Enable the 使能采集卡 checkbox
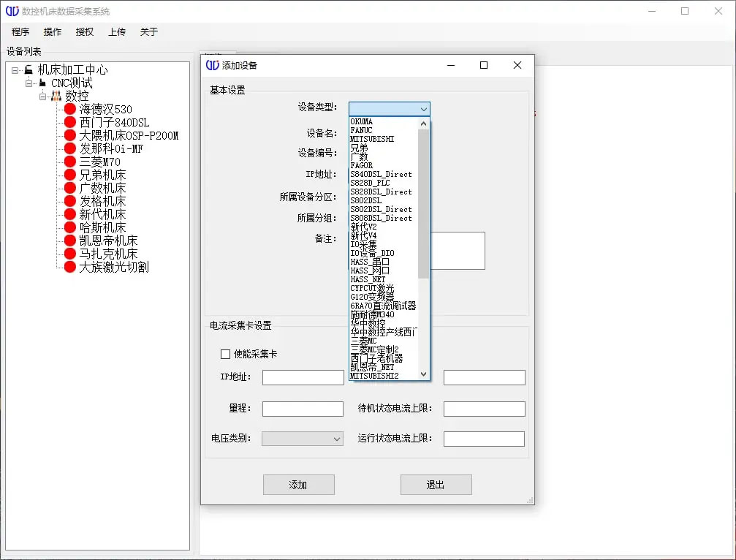The width and height of the screenshot is (736, 560). (x=225, y=354)
